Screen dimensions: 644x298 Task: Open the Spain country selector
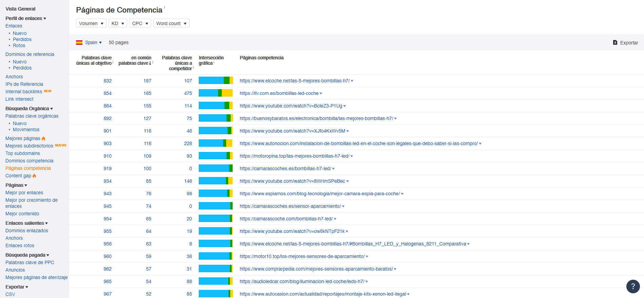(93, 42)
